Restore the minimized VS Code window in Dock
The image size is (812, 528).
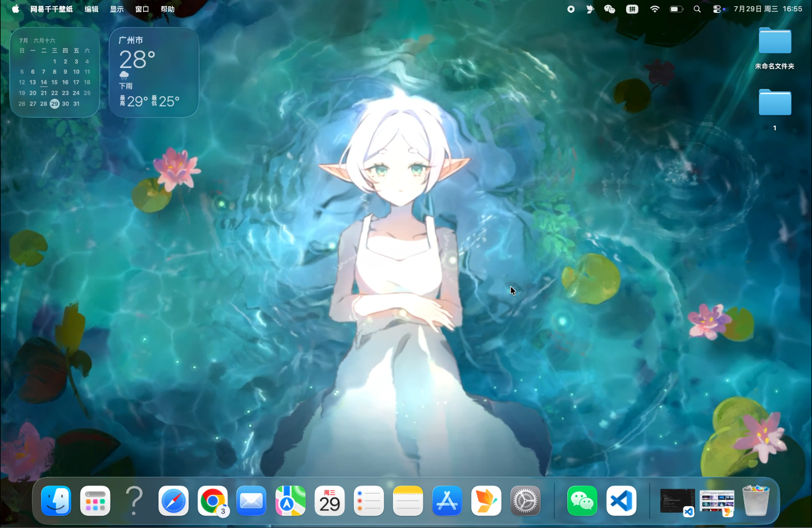coord(677,502)
